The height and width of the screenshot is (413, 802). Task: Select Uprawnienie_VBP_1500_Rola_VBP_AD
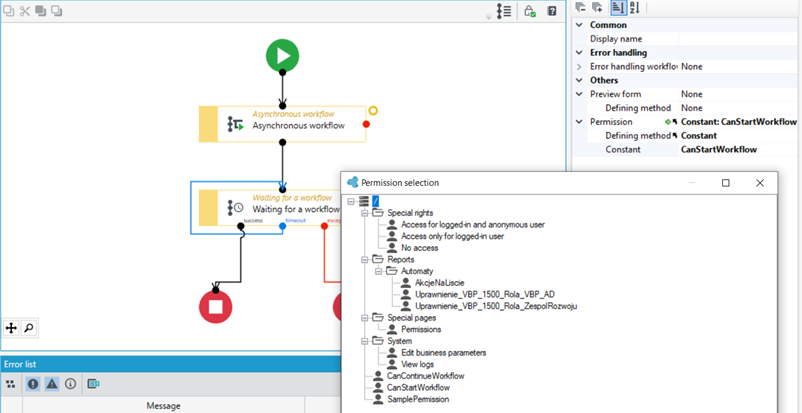tap(485, 294)
